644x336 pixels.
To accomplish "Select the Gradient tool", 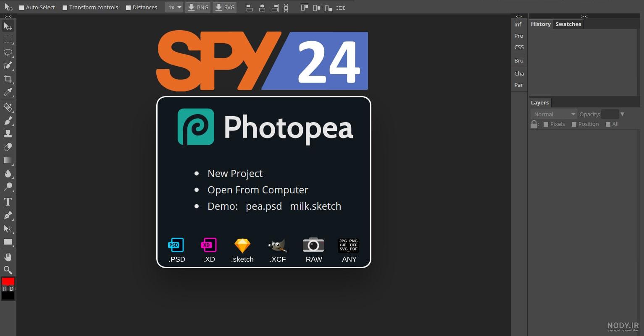I will (8, 160).
